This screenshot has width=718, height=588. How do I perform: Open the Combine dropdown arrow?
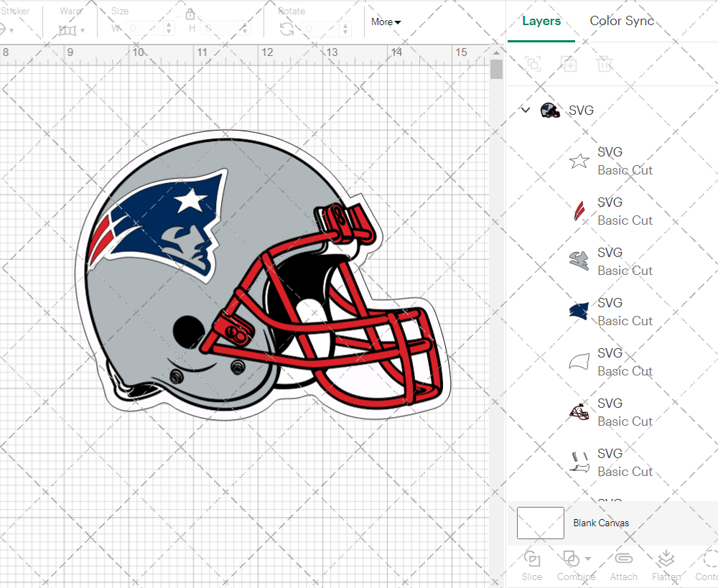click(588, 559)
